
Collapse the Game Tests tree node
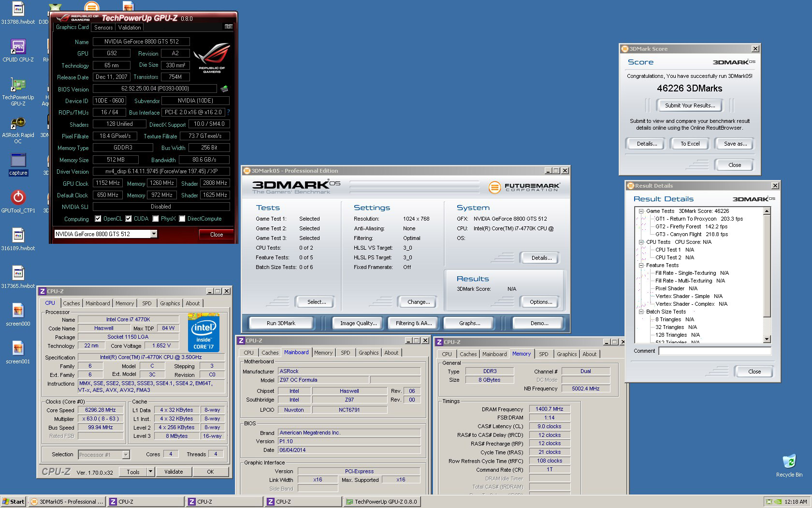coord(641,211)
